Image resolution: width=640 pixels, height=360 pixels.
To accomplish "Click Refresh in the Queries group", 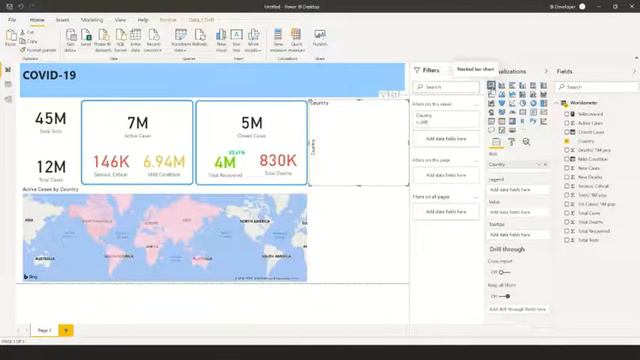I will [200, 38].
